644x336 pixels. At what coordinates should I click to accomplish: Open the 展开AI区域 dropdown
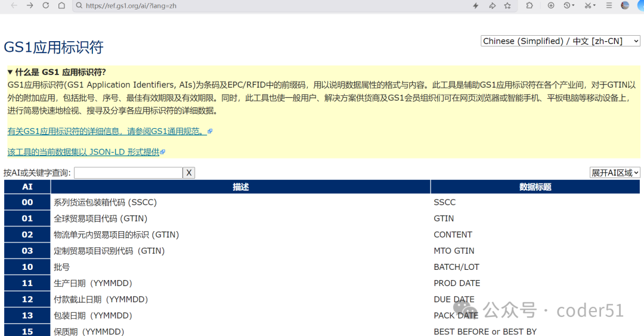[615, 173]
